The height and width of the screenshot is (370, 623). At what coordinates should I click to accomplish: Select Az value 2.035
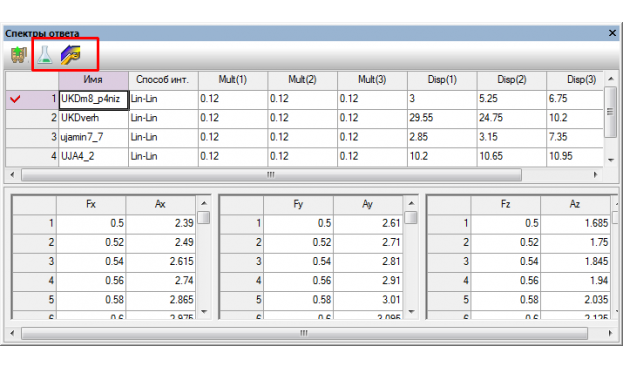coord(575,300)
